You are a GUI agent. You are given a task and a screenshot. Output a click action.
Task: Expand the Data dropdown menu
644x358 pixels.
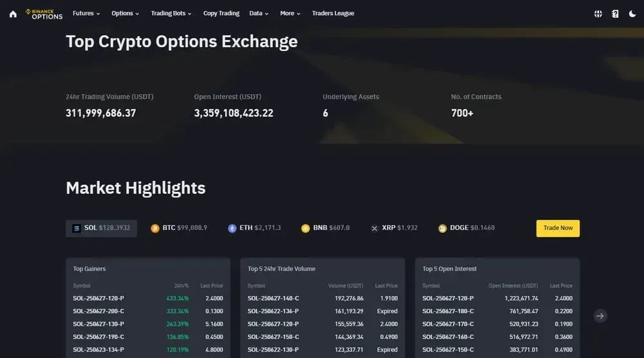[x=259, y=13]
